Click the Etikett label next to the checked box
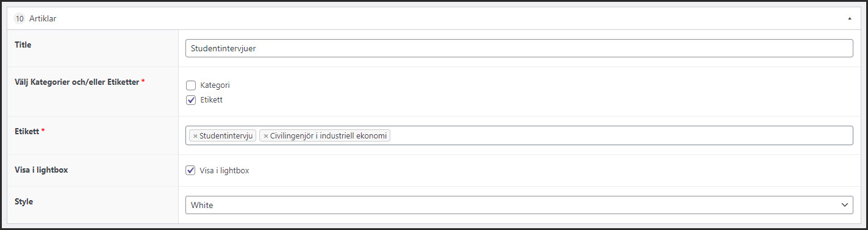 tap(211, 99)
